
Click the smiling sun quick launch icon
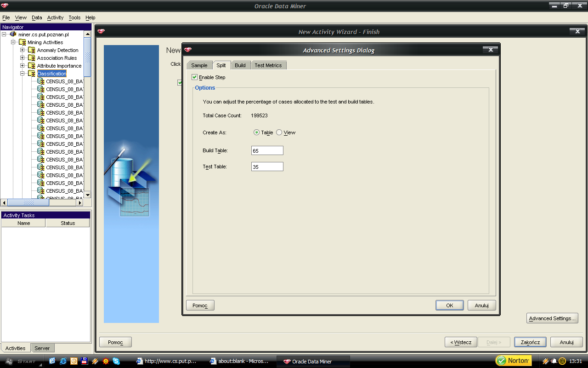point(106,361)
